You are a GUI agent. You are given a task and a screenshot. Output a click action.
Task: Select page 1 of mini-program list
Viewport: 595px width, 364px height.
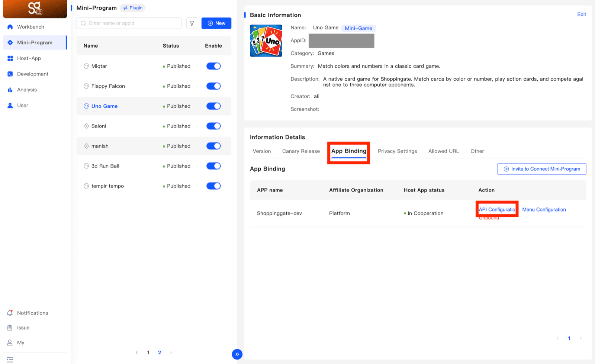coord(148,352)
